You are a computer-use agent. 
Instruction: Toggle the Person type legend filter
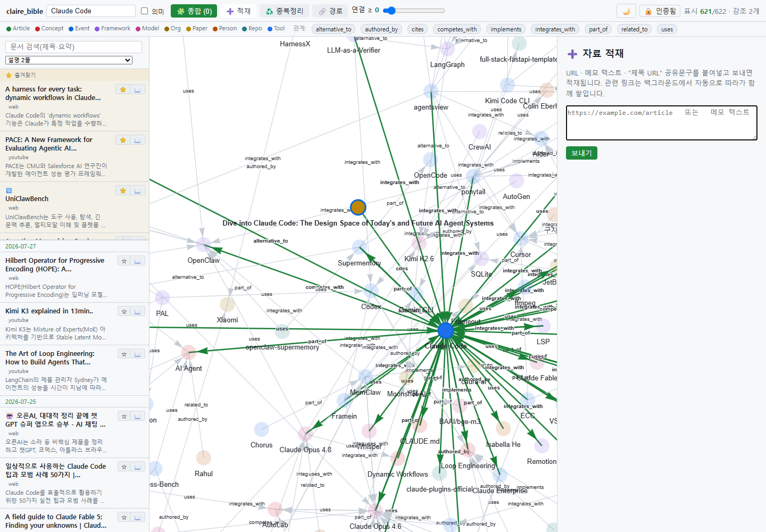224,29
